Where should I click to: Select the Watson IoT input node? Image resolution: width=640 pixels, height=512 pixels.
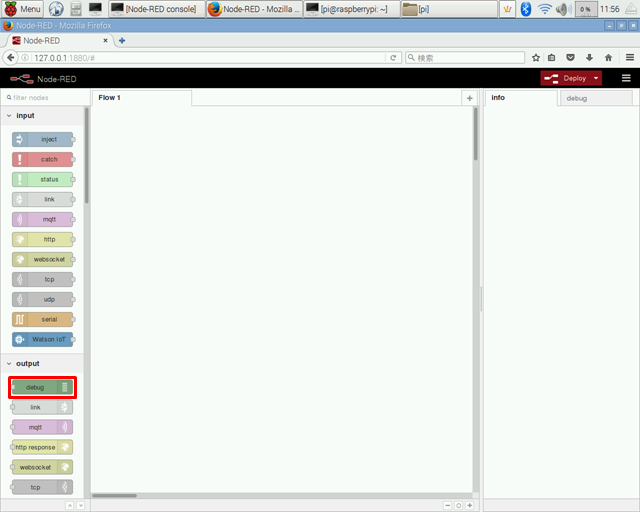click(42, 340)
